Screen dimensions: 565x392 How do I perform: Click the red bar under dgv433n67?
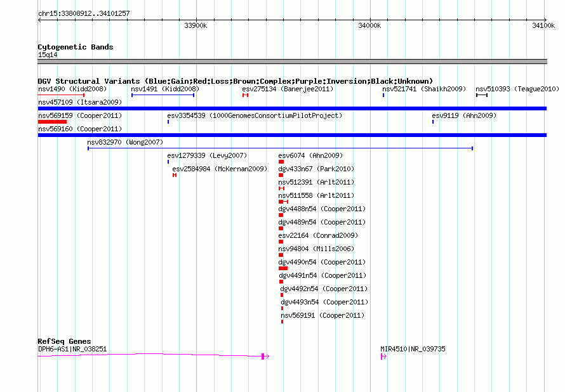click(x=281, y=175)
